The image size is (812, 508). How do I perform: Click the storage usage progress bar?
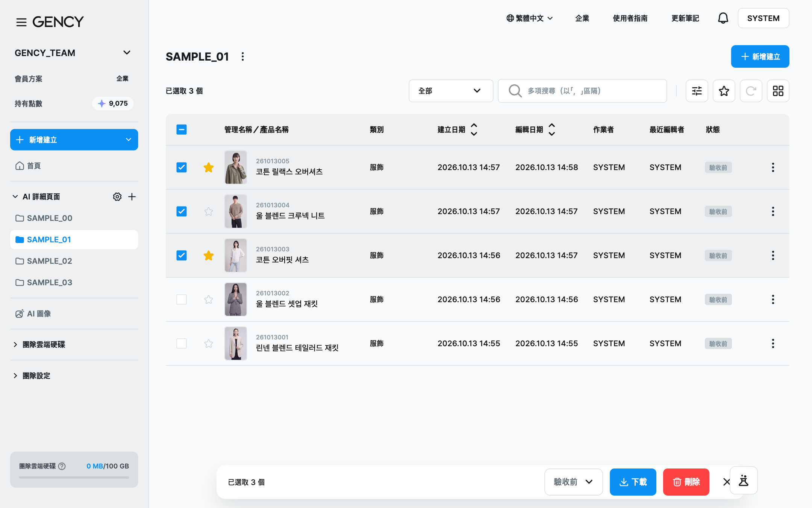[74, 478]
